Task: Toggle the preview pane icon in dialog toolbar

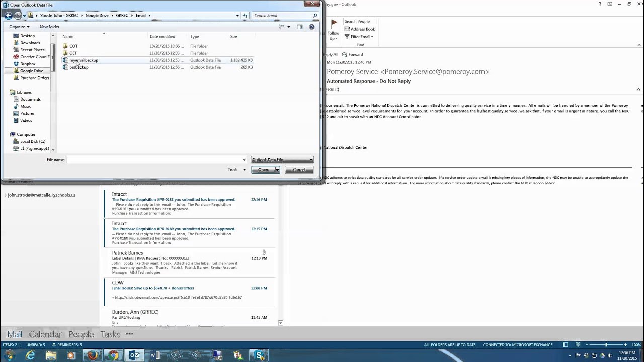Action: pyautogui.click(x=300, y=27)
